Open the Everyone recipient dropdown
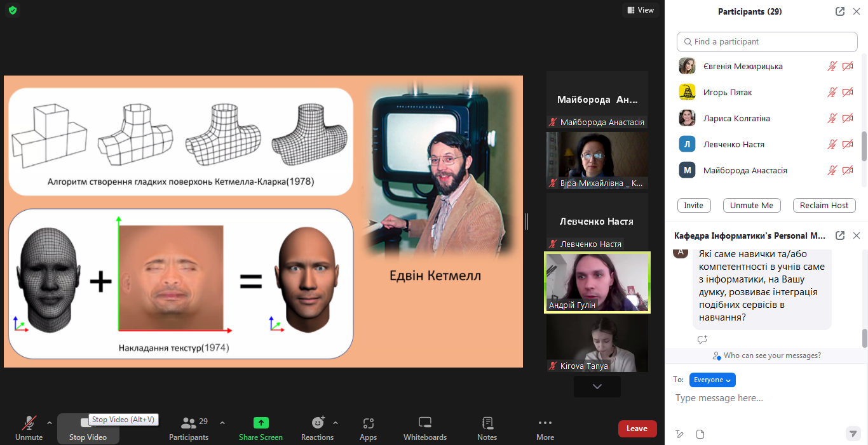 [712, 380]
